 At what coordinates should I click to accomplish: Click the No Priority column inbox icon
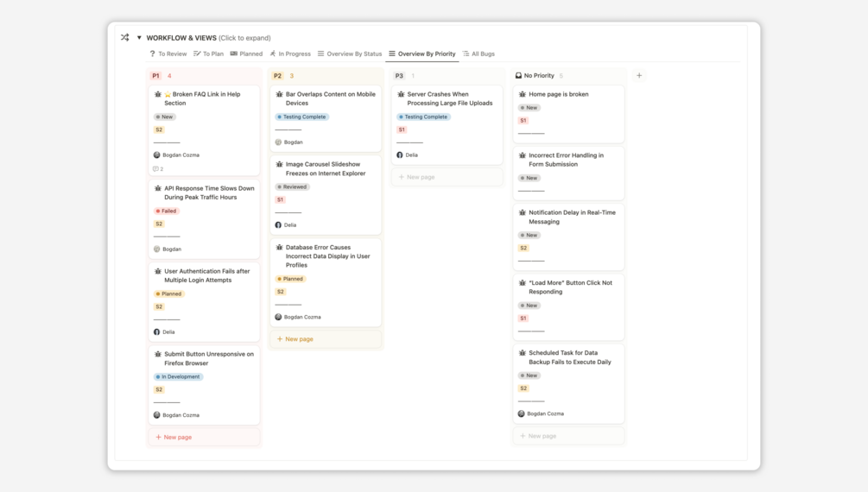click(518, 76)
